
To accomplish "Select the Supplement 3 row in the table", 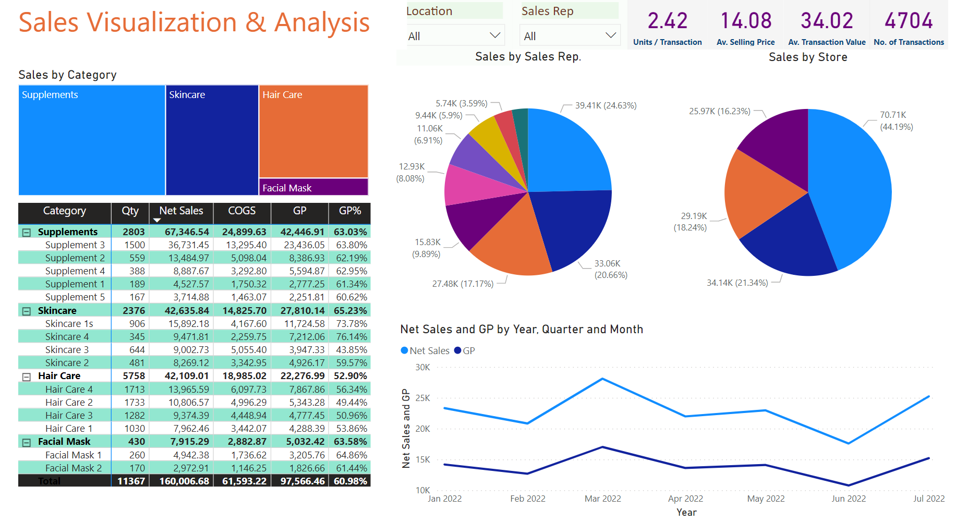I will [x=75, y=244].
